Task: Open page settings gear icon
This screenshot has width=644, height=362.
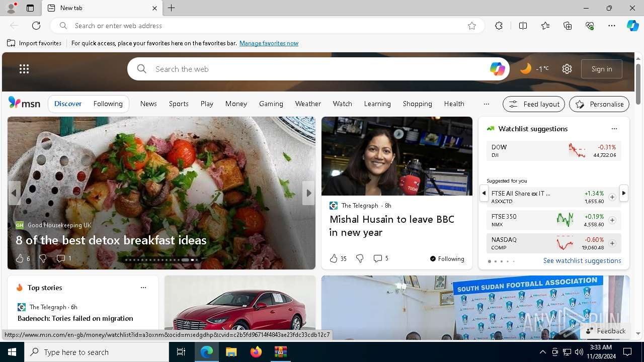Action: pos(567,69)
